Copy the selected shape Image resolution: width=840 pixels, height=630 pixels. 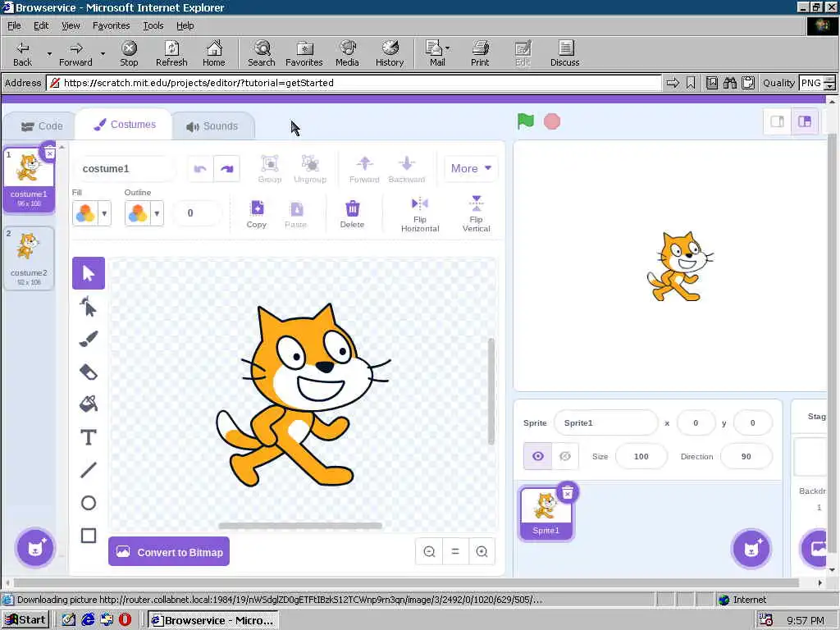pos(257,214)
